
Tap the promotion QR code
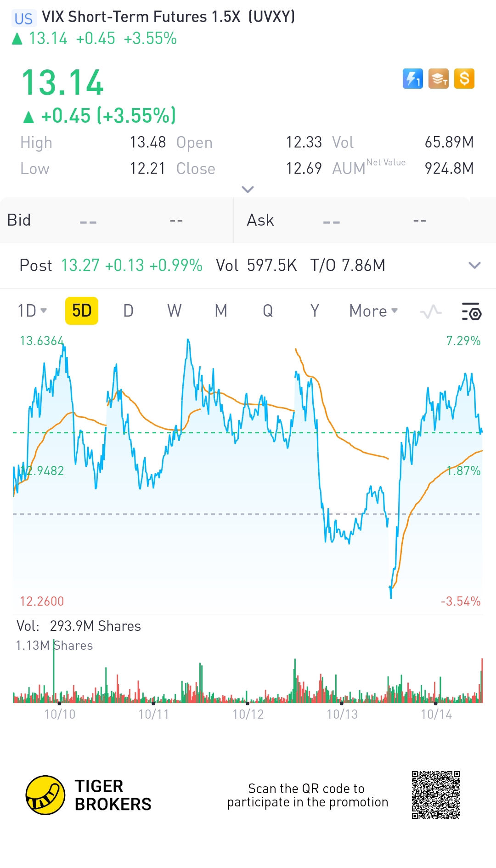436,795
